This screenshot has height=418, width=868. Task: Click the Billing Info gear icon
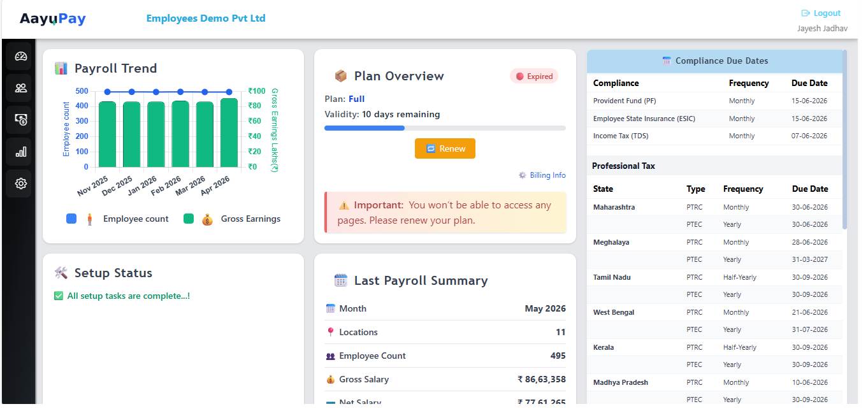coord(523,175)
